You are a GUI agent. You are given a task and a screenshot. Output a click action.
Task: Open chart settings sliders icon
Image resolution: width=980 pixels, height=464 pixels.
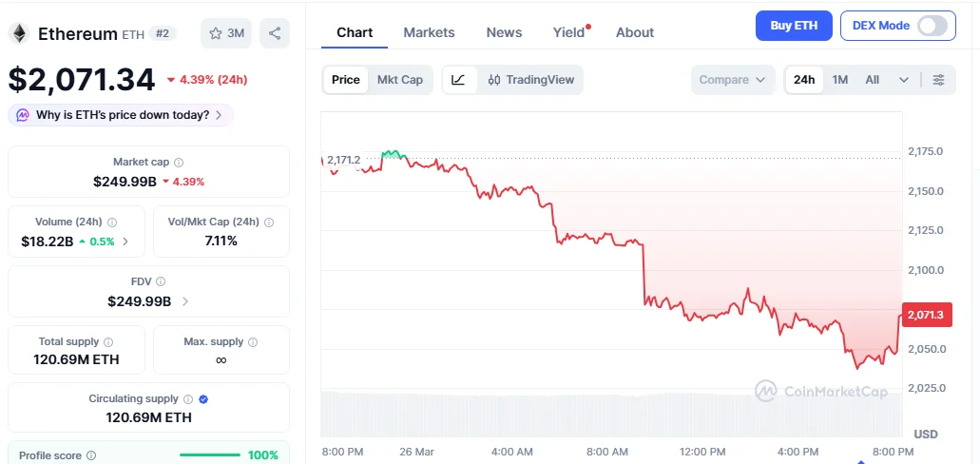(938, 80)
